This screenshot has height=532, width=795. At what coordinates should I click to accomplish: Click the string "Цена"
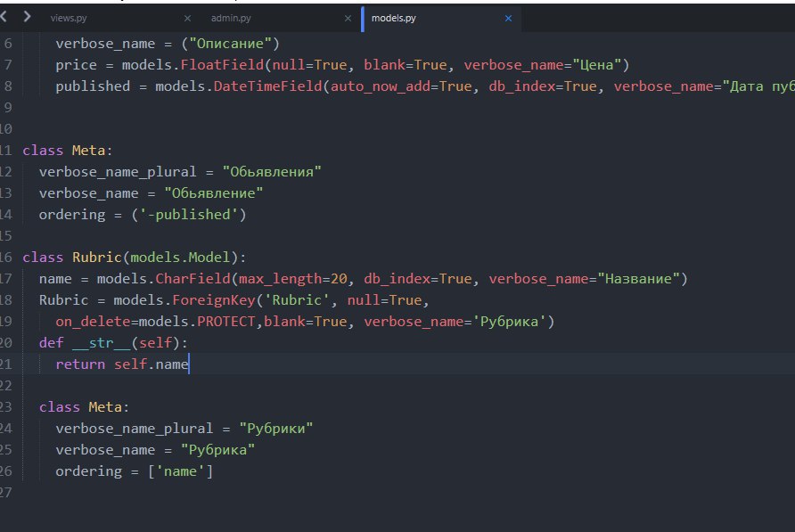pos(597,65)
